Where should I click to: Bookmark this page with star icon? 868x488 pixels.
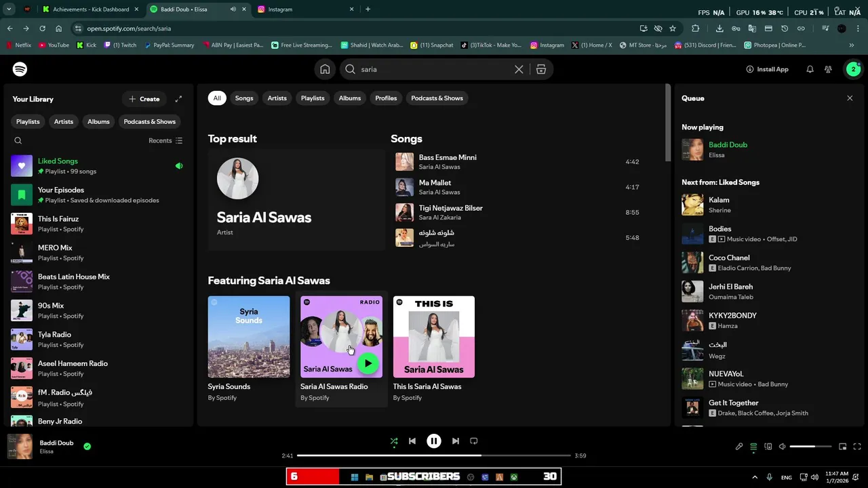pyautogui.click(x=673, y=28)
